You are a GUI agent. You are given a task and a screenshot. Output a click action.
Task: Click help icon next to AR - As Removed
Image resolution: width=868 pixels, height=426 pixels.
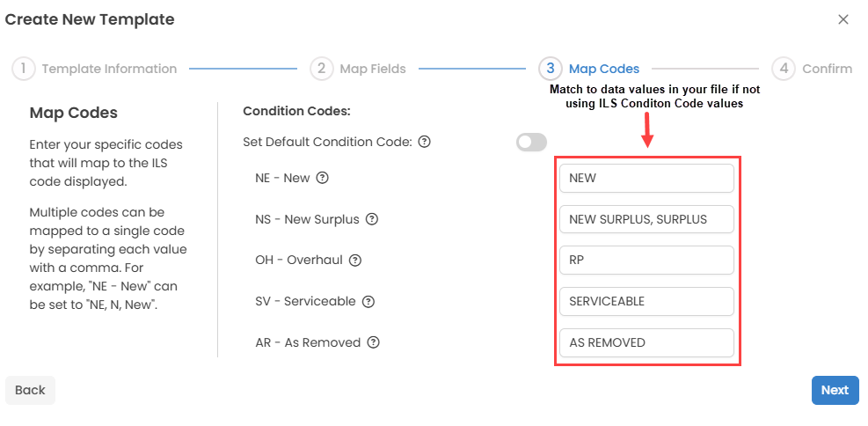(x=374, y=342)
